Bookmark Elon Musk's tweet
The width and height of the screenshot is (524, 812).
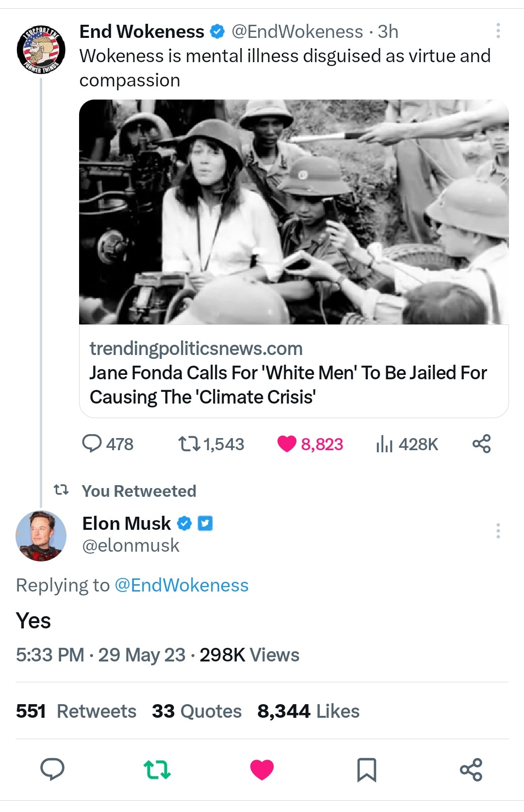pos(367,770)
